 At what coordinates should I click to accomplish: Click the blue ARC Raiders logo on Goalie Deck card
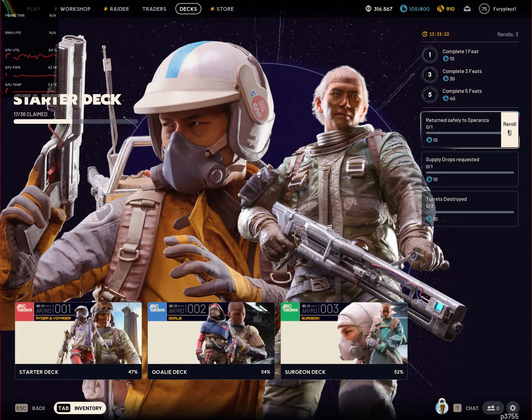tap(157, 311)
